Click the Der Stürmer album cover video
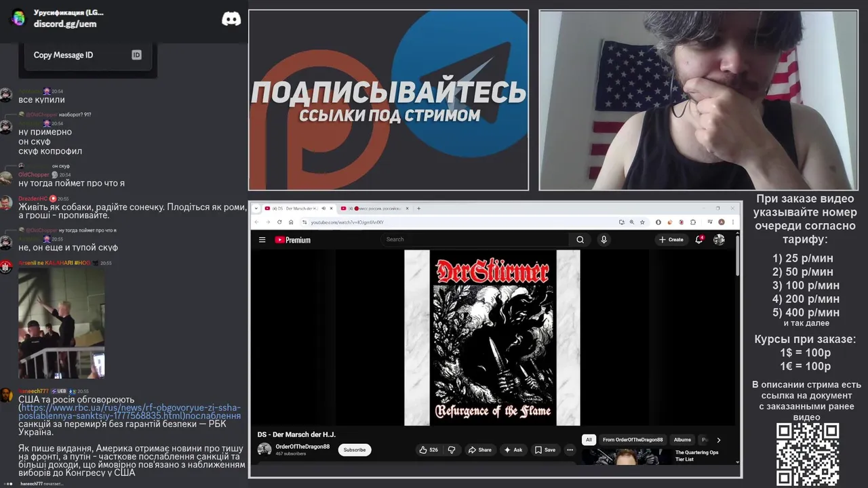Screen dimensions: 868x488 [x=492, y=338]
